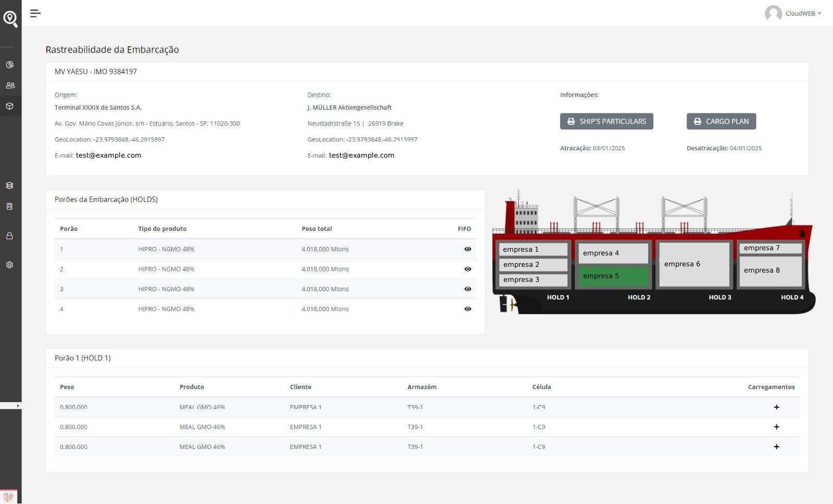This screenshot has width=833, height=504.
Task: Select empresa 6 block in ship diagram
Action: [694, 264]
